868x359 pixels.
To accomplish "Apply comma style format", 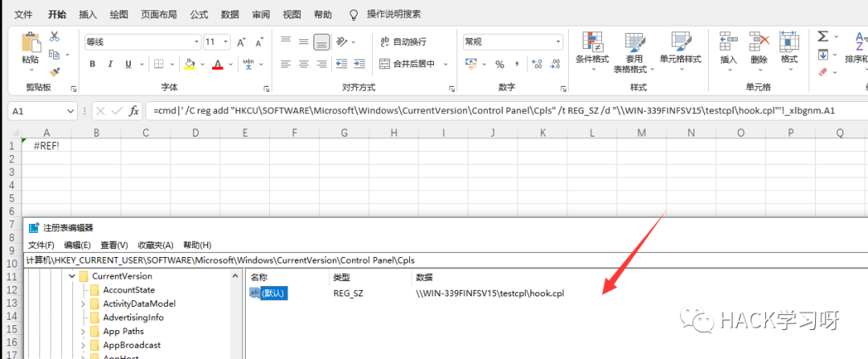I will tap(517, 64).
